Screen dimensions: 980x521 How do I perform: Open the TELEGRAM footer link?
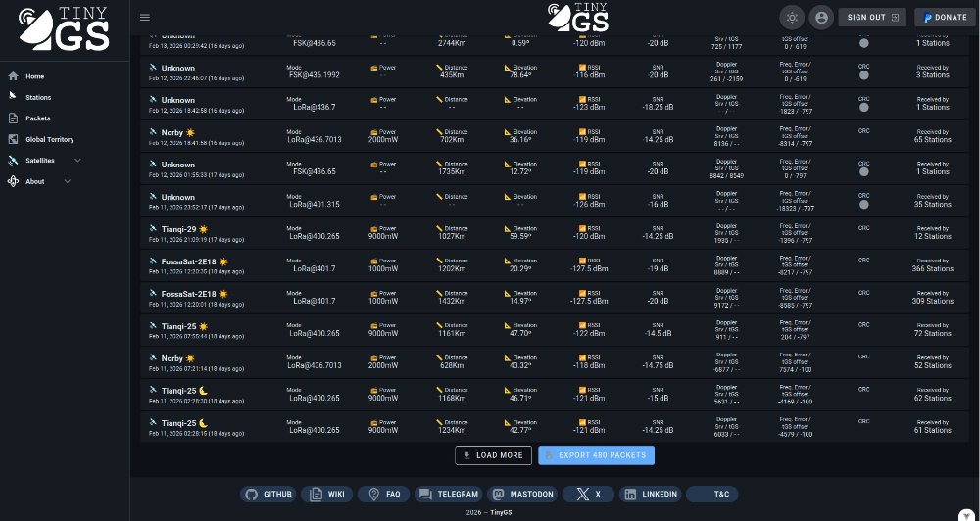[449, 495]
